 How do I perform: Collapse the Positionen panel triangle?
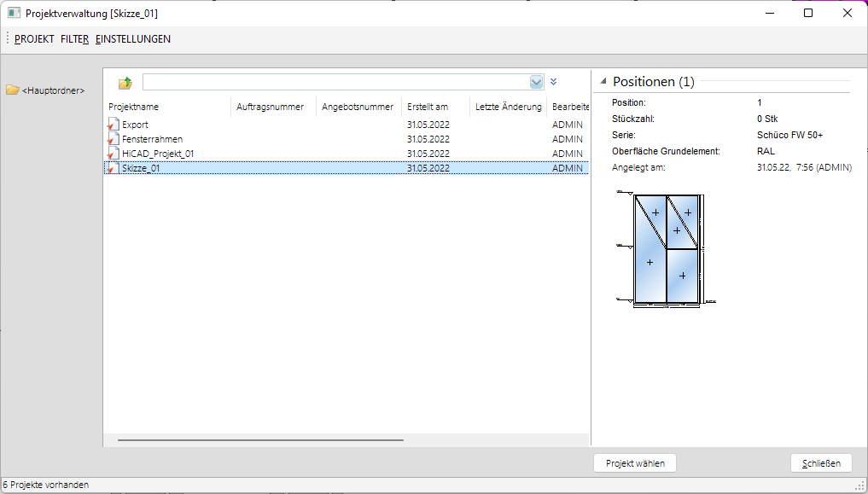coord(603,82)
